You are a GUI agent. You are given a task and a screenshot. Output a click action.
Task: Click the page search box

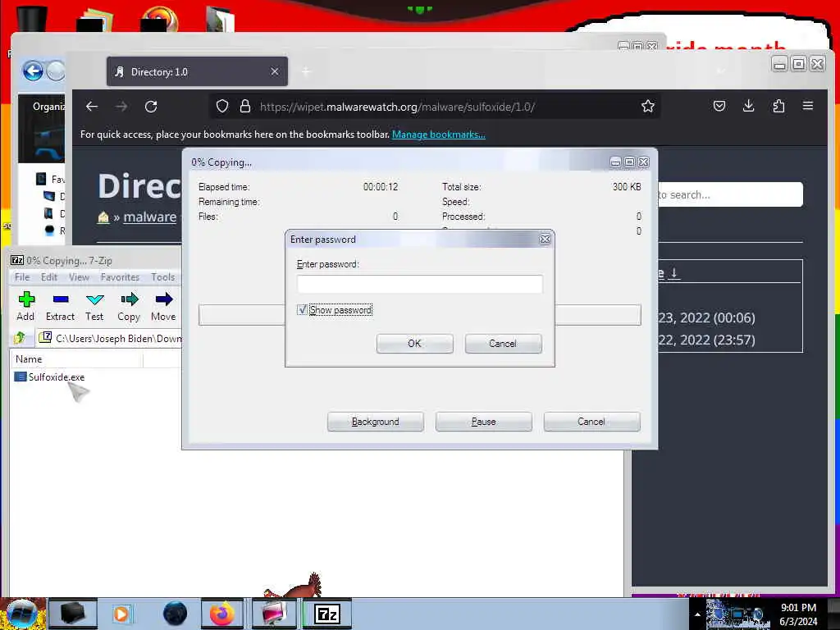729,194
